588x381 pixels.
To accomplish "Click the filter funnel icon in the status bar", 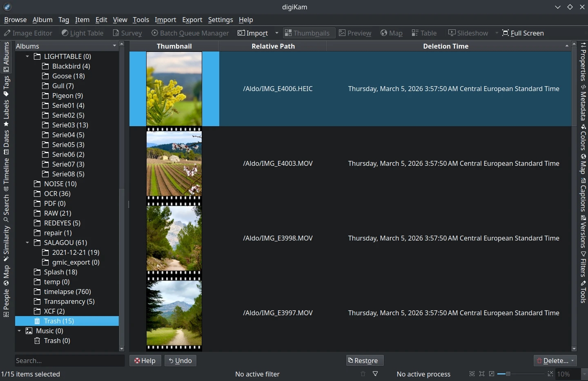I will point(375,374).
